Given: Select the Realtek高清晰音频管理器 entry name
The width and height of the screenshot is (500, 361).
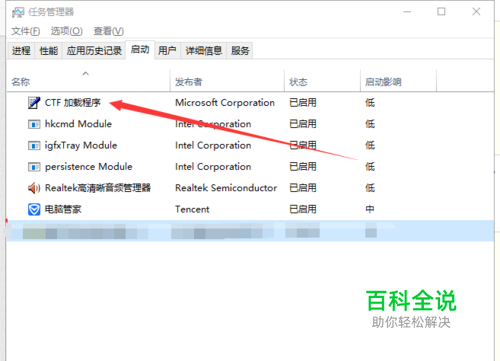Looking at the screenshot, I should 98,188.
